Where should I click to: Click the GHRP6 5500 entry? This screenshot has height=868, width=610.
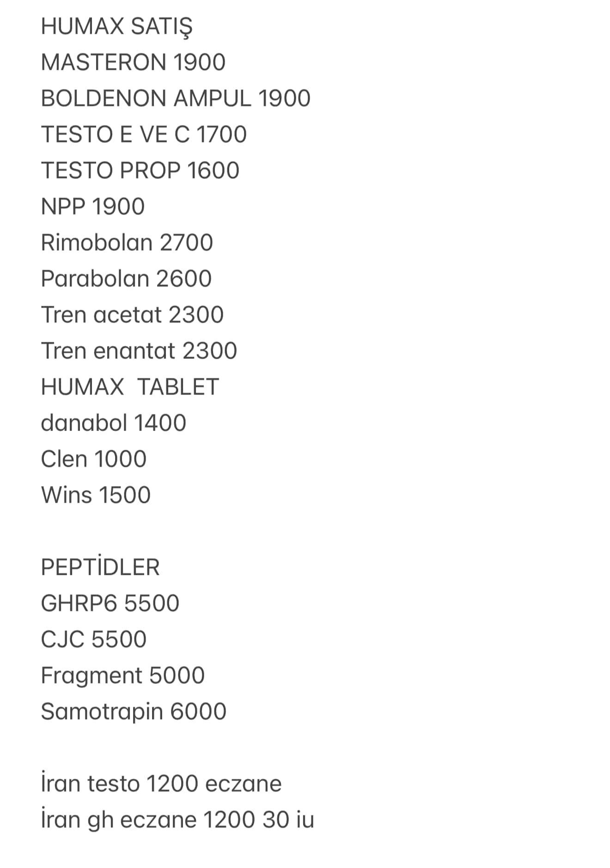(110, 603)
